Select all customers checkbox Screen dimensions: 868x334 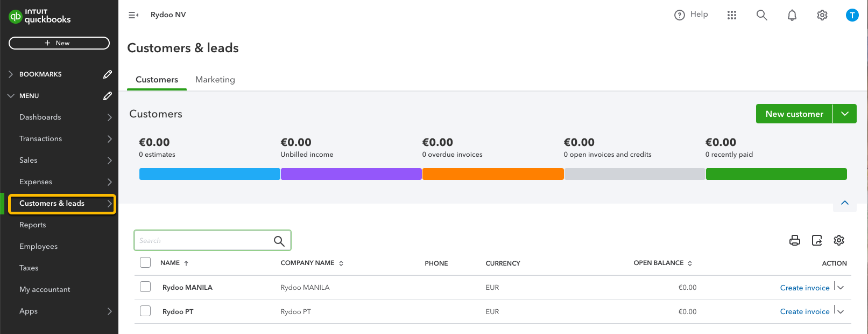[145, 262]
